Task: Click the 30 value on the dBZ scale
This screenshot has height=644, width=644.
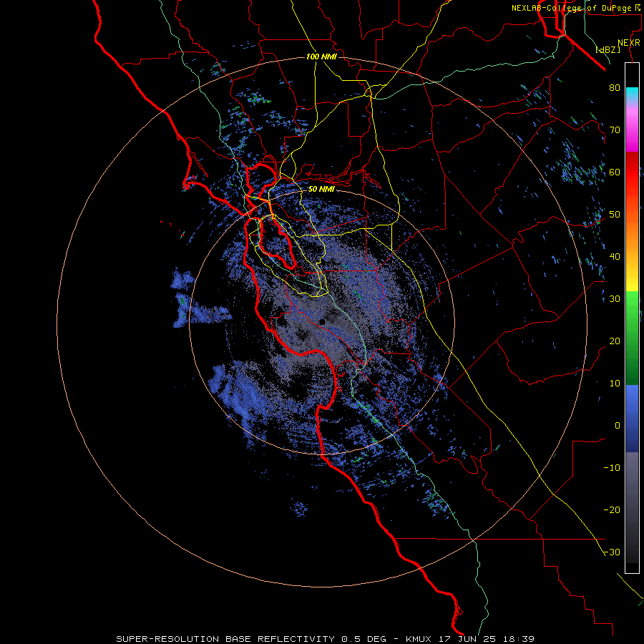Action: (x=615, y=298)
